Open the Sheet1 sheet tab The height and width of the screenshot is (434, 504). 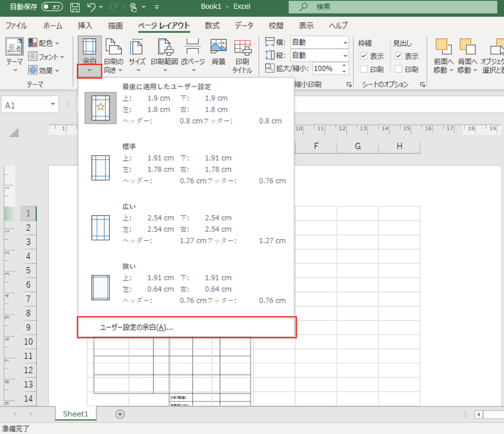76,414
